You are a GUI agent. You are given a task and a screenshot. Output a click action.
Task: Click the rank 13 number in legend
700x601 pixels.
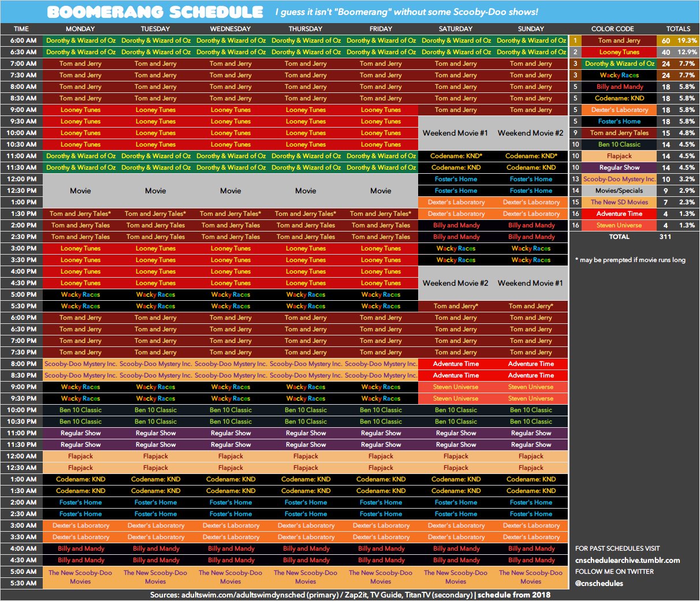(575, 179)
